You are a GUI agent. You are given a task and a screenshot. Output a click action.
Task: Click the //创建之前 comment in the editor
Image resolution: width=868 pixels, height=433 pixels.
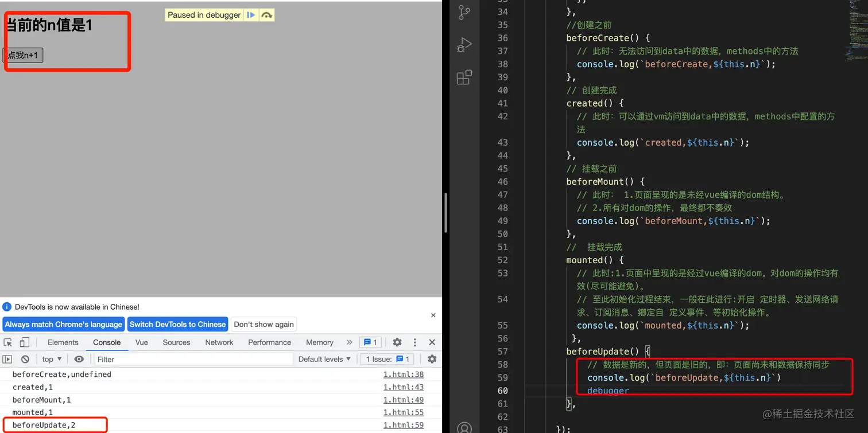[x=589, y=25]
